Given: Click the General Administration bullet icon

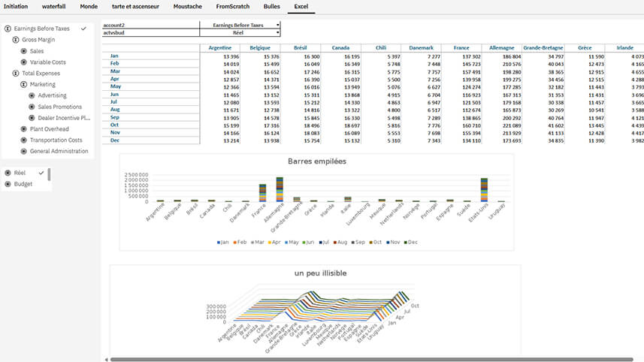Looking at the screenshot, I should [x=24, y=151].
